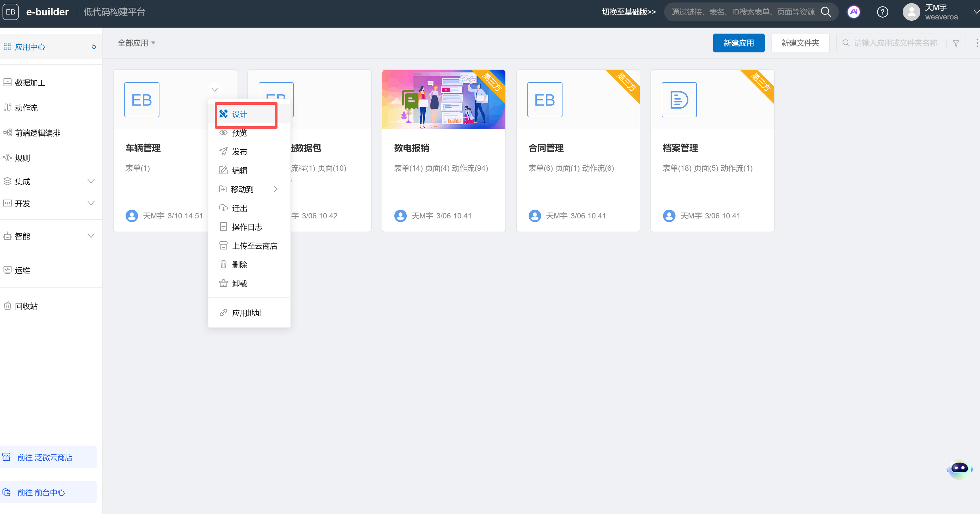Click the filter funnel icon
This screenshot has height=514, width=980.
[956, 43]
